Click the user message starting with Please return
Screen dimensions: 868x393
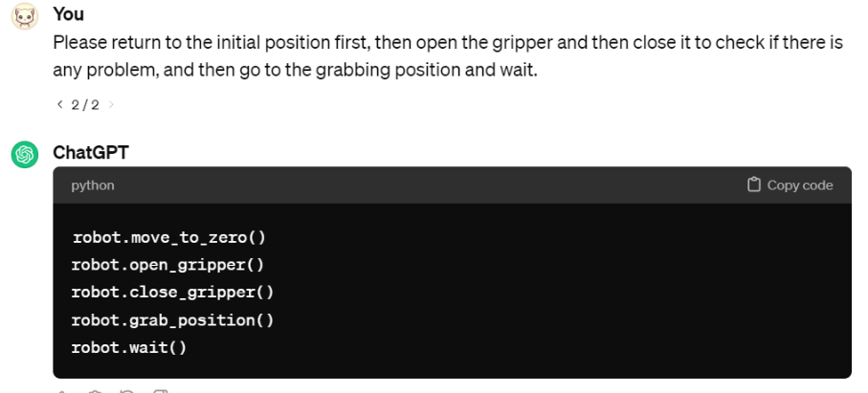pyautogui.click(x=448, y=56)
